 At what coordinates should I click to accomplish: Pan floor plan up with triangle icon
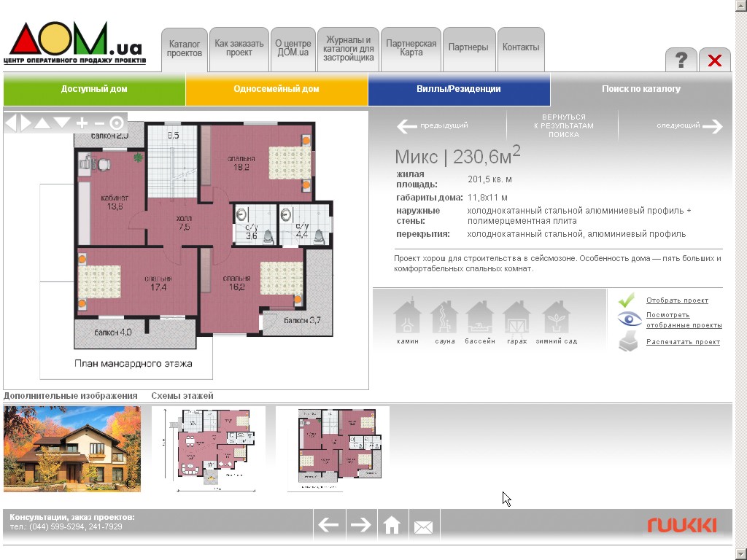point(42,122)
